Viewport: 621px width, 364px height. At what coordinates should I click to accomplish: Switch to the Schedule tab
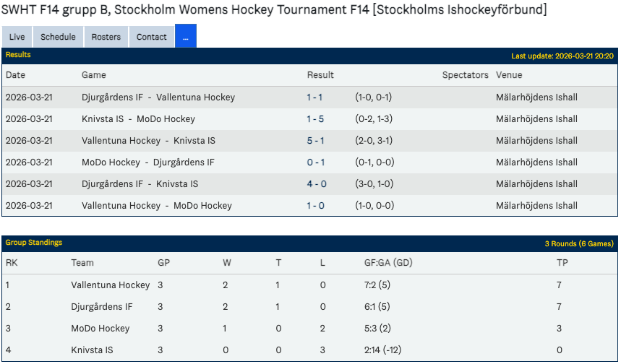[58, 37]
